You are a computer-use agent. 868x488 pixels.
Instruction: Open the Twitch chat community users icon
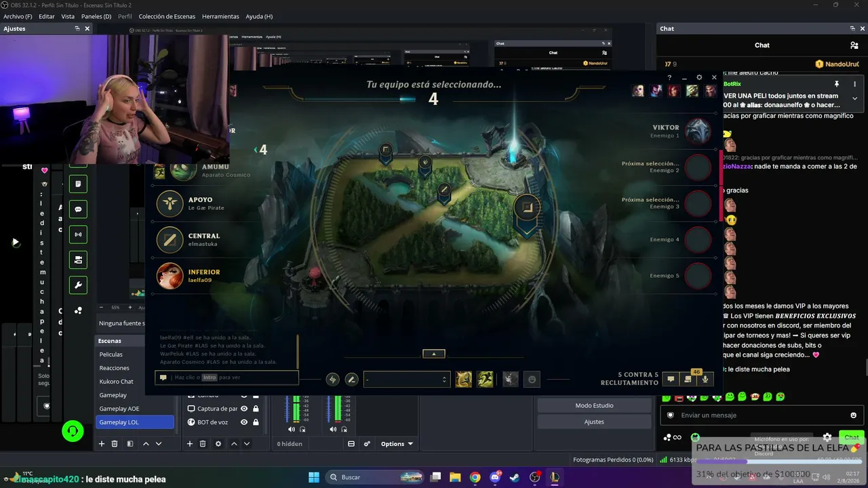[854, 45]
